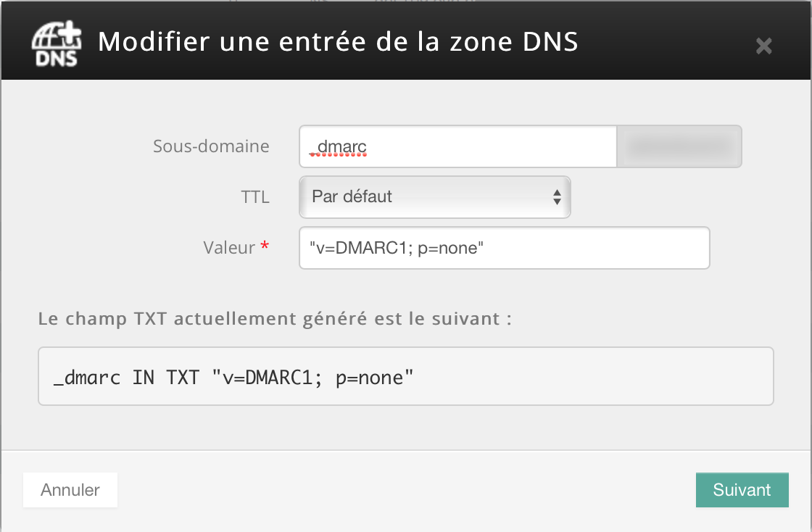The height and width of the screenshot is (532, 812).
Task: Click the title Modifier une entrée de la zone DNS
Action: [338, 42]
